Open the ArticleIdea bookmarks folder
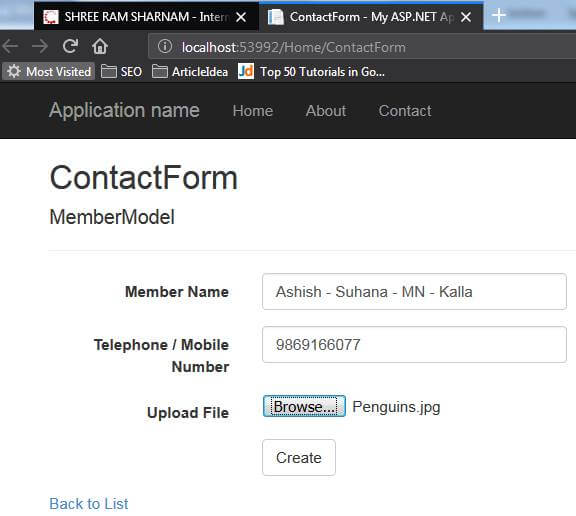Screen dimensions: 576x516 (x=190, y=71)
